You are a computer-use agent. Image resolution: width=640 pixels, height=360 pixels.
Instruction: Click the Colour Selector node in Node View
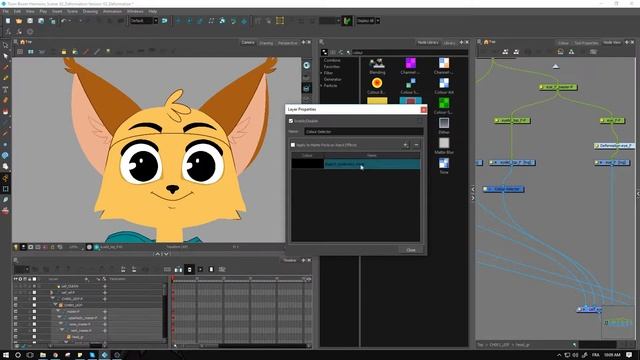503,189
